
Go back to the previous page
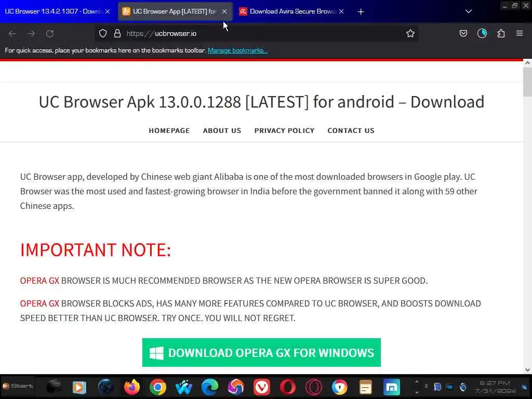(12, 34)
